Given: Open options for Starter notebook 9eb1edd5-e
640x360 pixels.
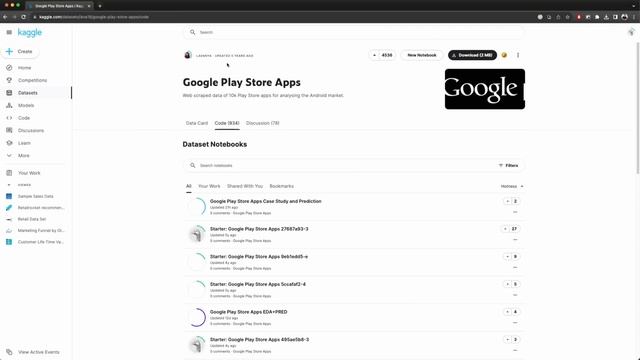Looking at the screenshot, I should point(515,268).
